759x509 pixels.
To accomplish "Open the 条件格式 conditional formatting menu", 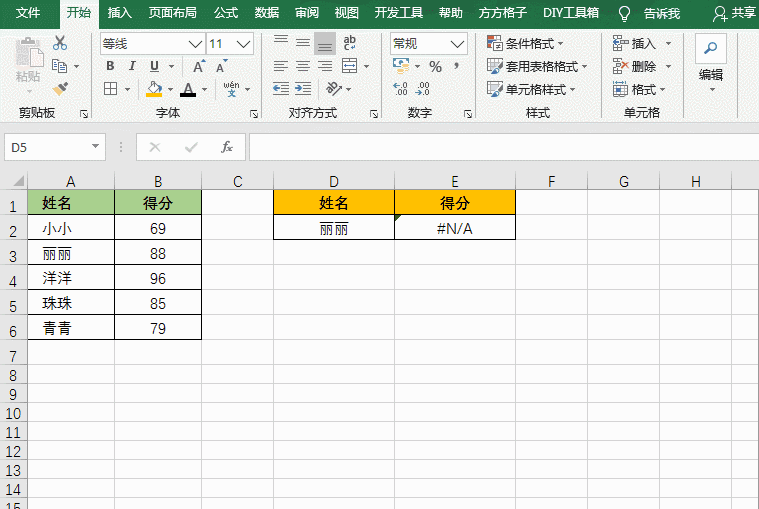I will coord(525,44).
